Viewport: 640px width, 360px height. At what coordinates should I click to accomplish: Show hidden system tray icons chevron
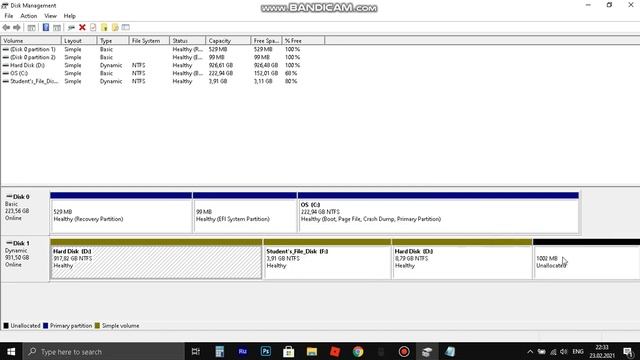pos(530,351)
